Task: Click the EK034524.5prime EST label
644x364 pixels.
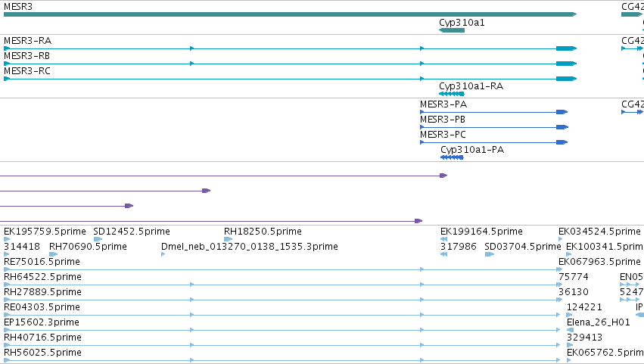Action: click(599, 232)
